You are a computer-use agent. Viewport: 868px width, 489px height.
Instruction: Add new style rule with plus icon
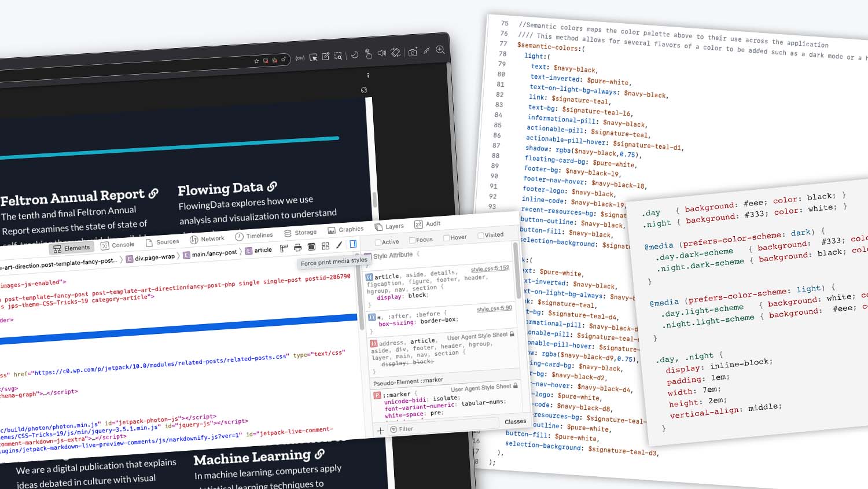tap(380, 431)
